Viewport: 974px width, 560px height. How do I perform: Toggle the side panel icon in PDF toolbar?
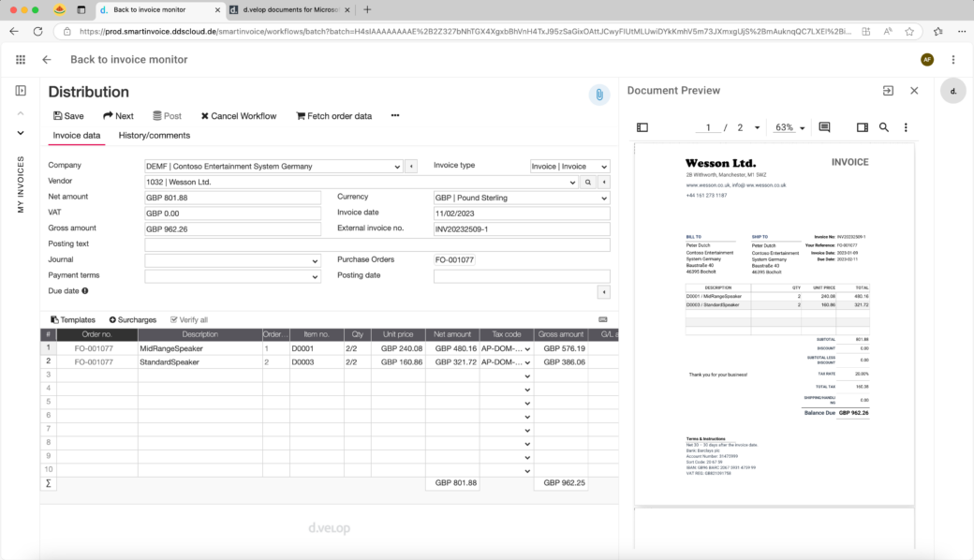pyautogui.click(x=863, y=127)
